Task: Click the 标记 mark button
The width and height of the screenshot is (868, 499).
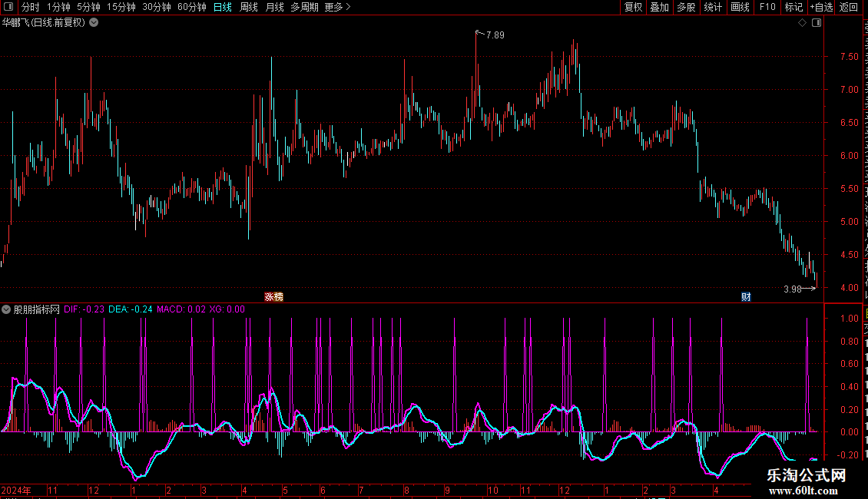Action: coord(793,7)
